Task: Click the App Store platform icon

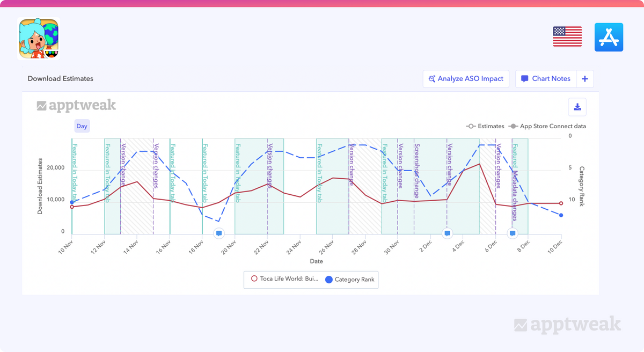Action: [x=609, y=37]
